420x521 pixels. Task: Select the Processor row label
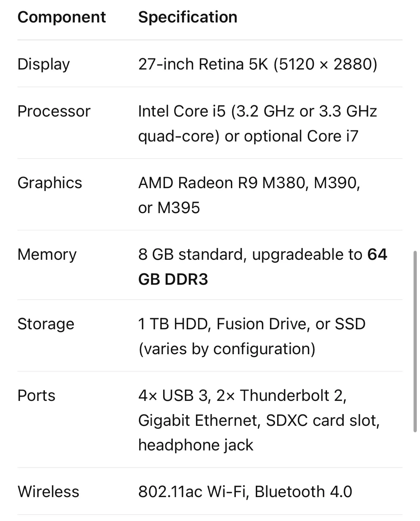pyautogui.click(x=54, y=111)
